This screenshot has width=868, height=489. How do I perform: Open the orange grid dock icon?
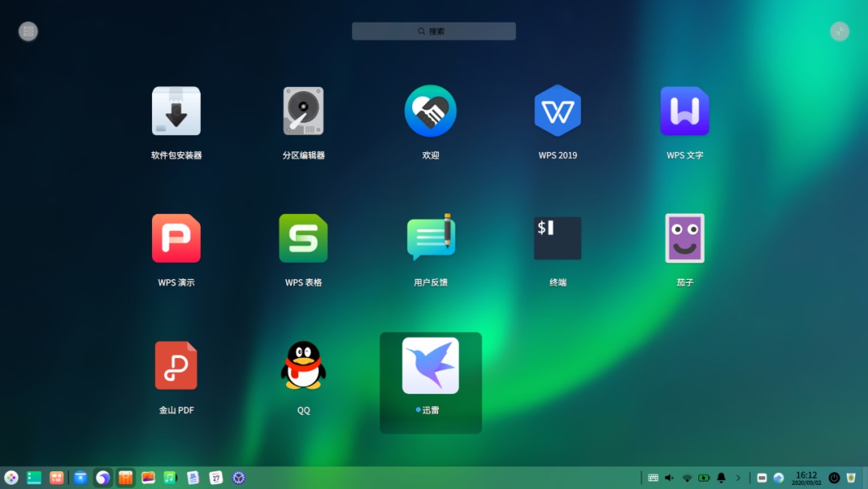tap(56, 478)
